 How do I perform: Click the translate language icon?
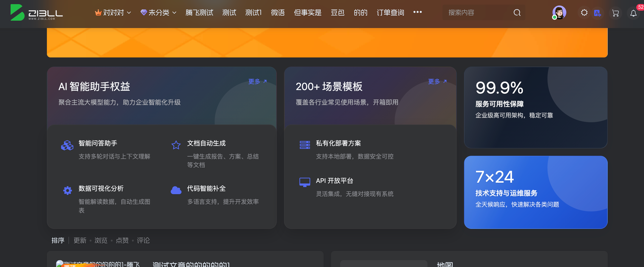click(597, 13)
